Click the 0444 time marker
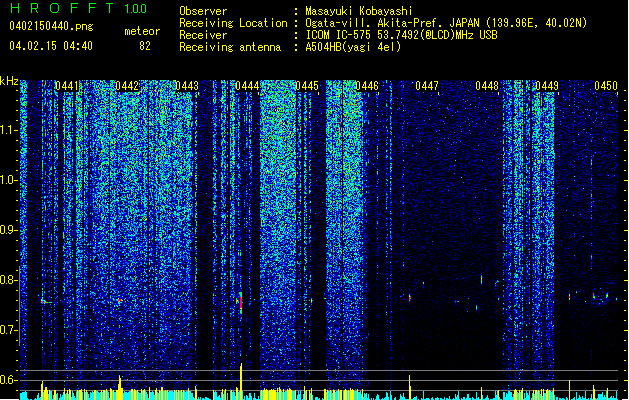The width and height of the screenshot is (629, 400). [x=247, y=86]
